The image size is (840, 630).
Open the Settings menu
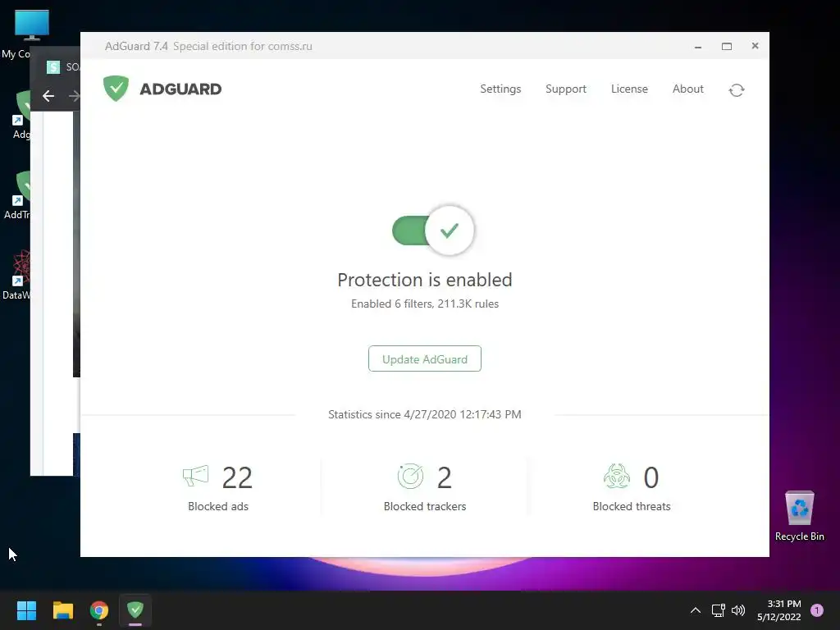[x=500, y=89]
